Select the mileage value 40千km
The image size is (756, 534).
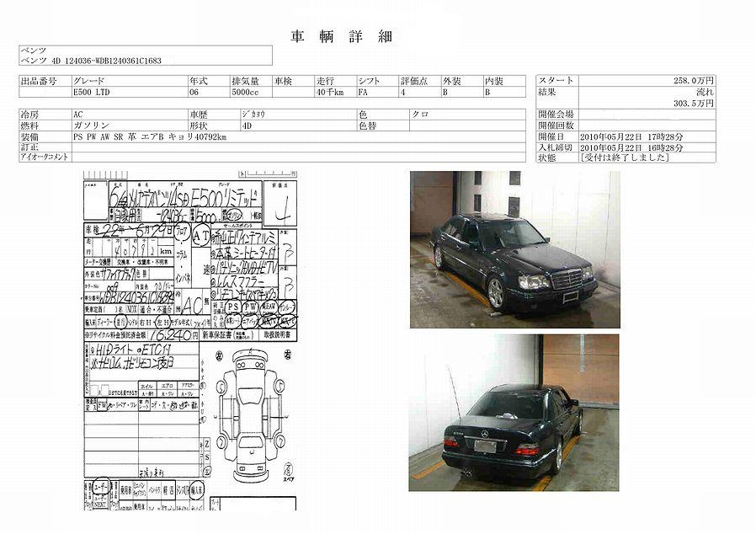click(330, 92)
